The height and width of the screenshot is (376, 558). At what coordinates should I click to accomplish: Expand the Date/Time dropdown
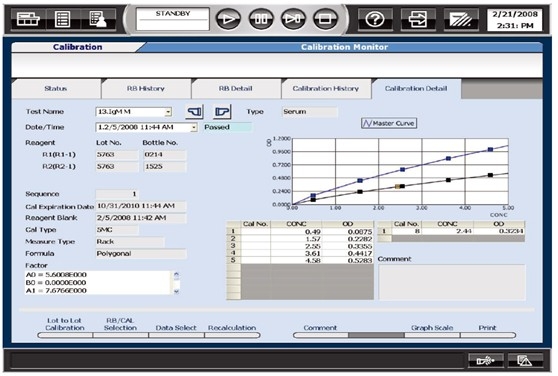pos(194,127)
